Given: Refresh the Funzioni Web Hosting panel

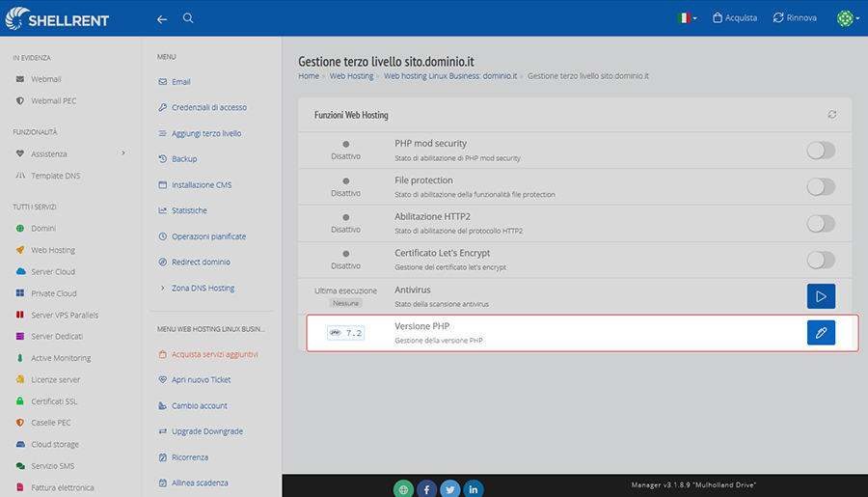Looking at the screenshot, I should click(831, 115).
